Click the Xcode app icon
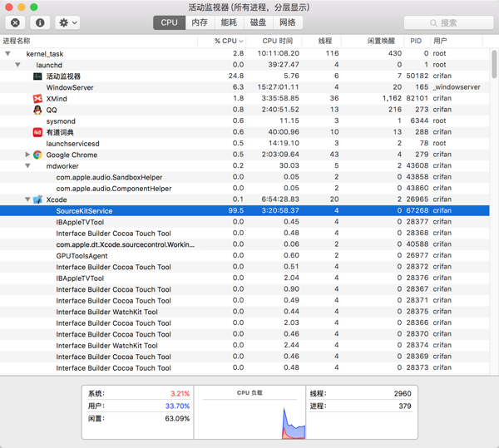Viewport: 499px width, 448px height. coord(37,199)
